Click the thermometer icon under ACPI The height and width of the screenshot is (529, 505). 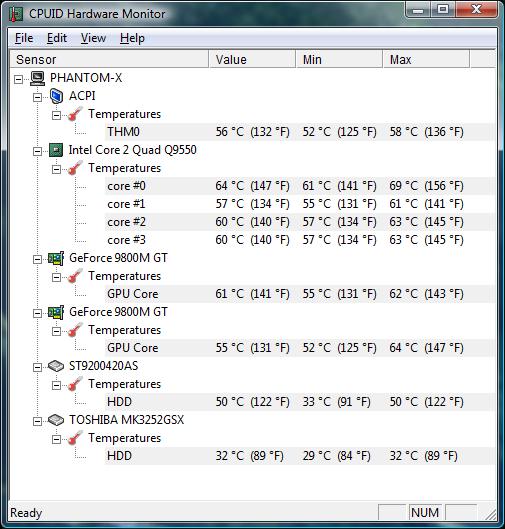pos(75,114)
